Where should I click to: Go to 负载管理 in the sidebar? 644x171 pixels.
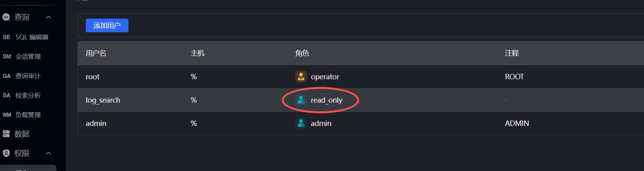28,115
